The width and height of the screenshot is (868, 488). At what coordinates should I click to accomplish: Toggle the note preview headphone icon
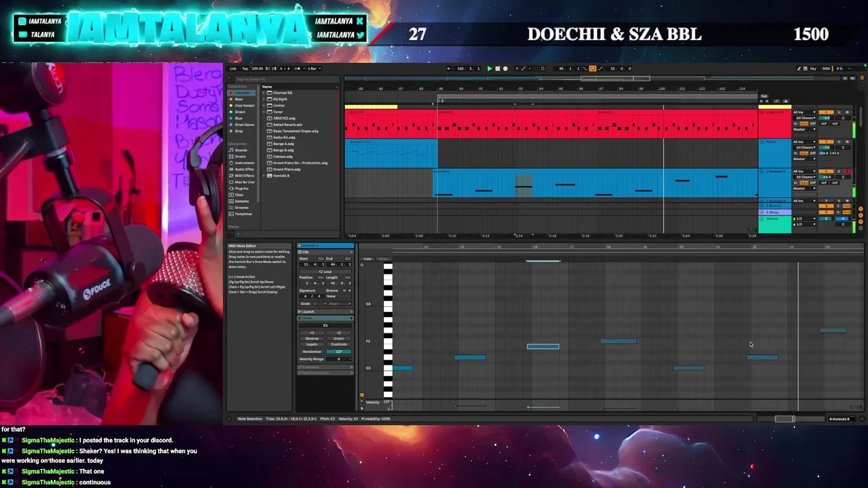pyautogui.click(x=362, y=265)
